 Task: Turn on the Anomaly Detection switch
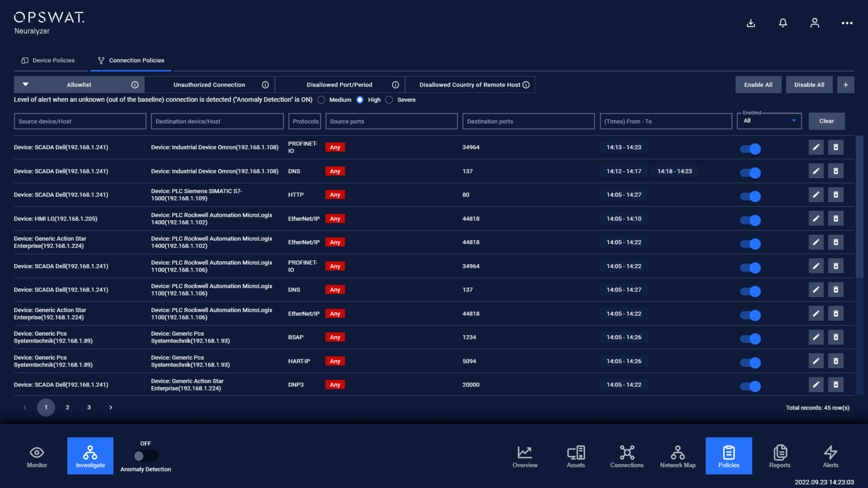145,456
